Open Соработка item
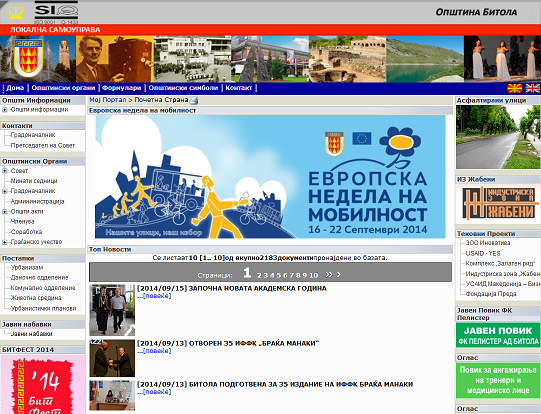This screenshot has height=414, width=541. [26, 232]
